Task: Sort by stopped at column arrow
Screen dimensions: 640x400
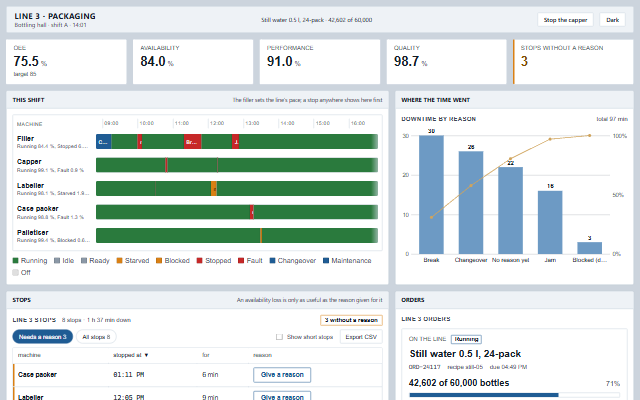Action: [146, 355]
